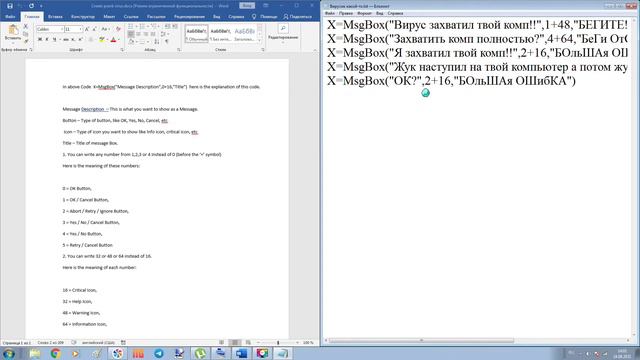Open the Font dialog launcher
Image resolution: width=640 pixels, height=360 pixels.
point(122,50)
